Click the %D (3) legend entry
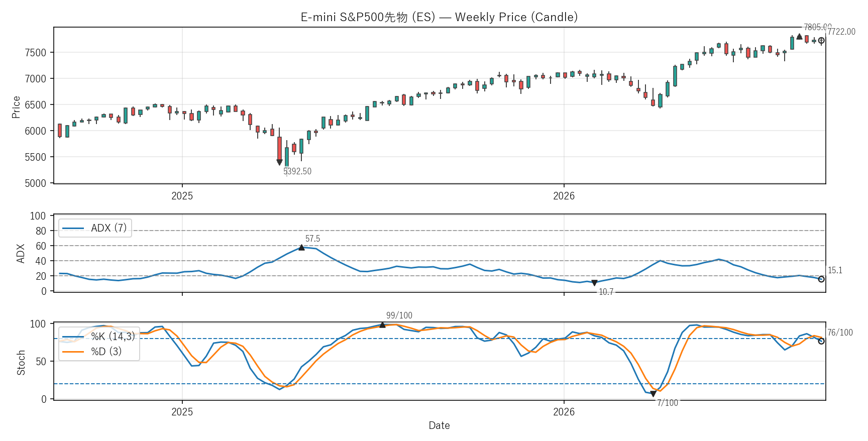Image resolution: width=868 pixels, height=441 pixels. [x=92, y=352]
